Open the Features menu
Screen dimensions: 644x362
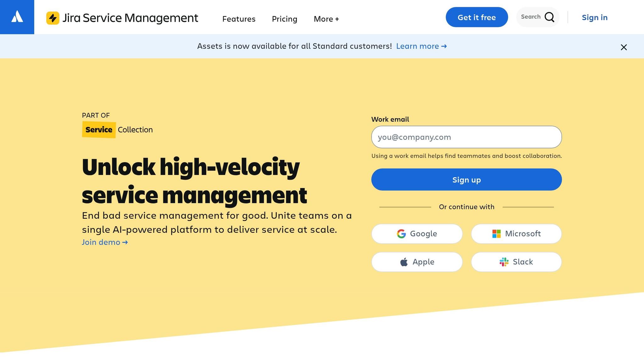tap(239, 19)
